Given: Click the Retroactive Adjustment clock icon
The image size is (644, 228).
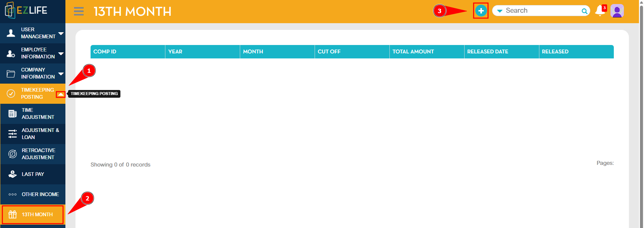Looking at the screenshot, I should point(12,154).
